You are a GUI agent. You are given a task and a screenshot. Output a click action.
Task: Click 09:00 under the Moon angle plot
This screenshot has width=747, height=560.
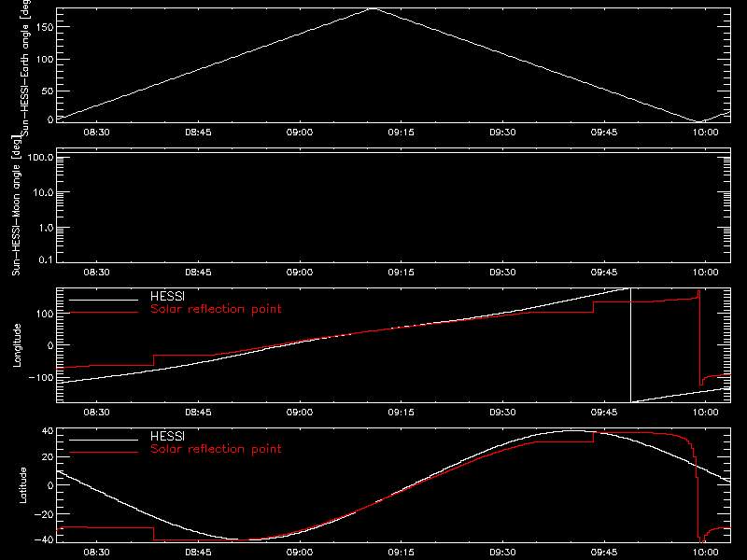tap(299, 273)
